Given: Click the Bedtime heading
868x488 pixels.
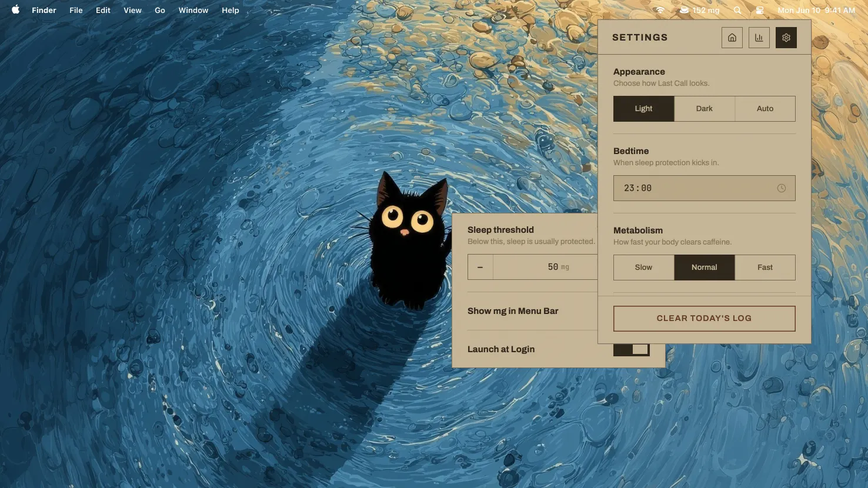Looking at the screenshot, I should coord(631,151).
